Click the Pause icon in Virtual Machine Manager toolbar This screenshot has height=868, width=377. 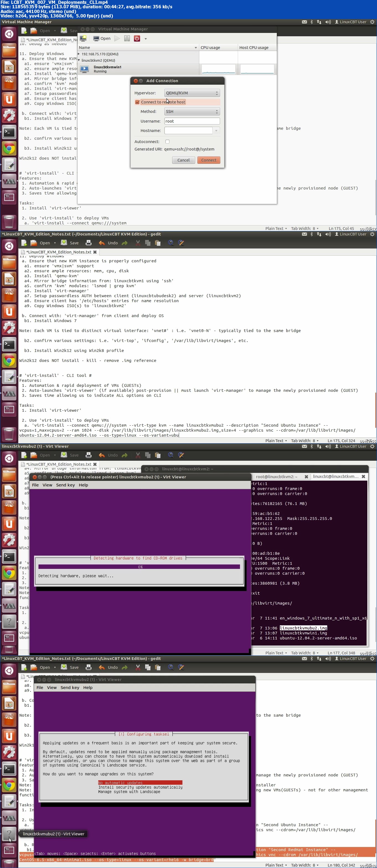point(127,38)
